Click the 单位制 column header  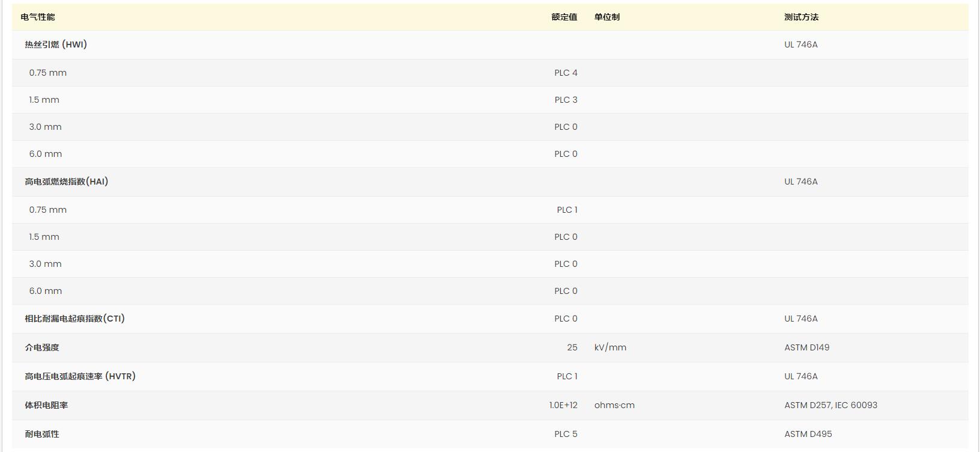(x=607, y=17)
